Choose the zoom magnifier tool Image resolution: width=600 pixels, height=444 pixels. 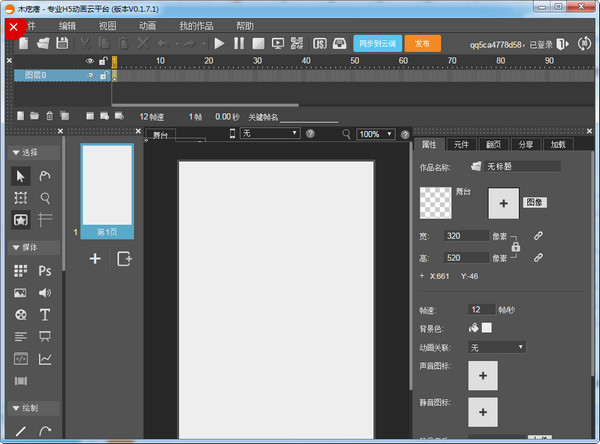point(45,198)
